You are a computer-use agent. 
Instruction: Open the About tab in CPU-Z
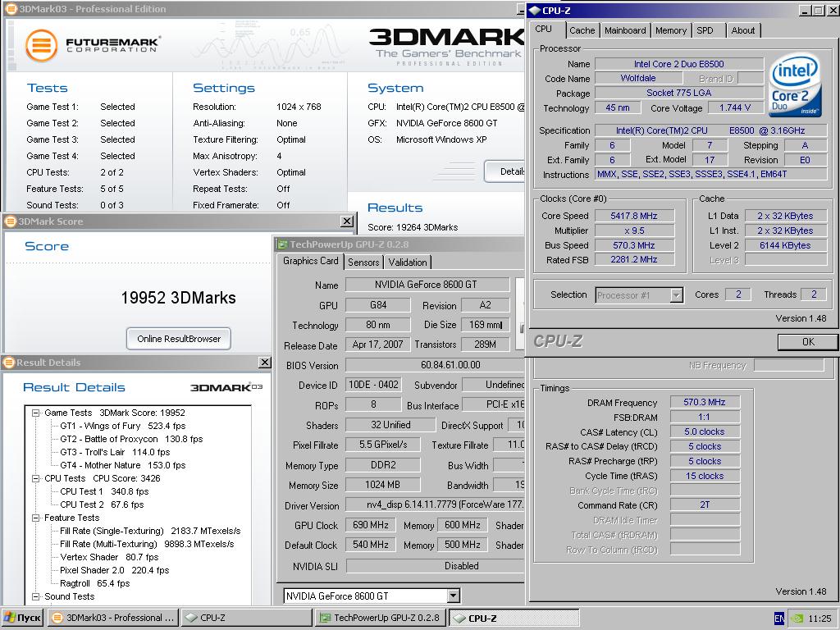pyautogui.click(x=743, y=30)
